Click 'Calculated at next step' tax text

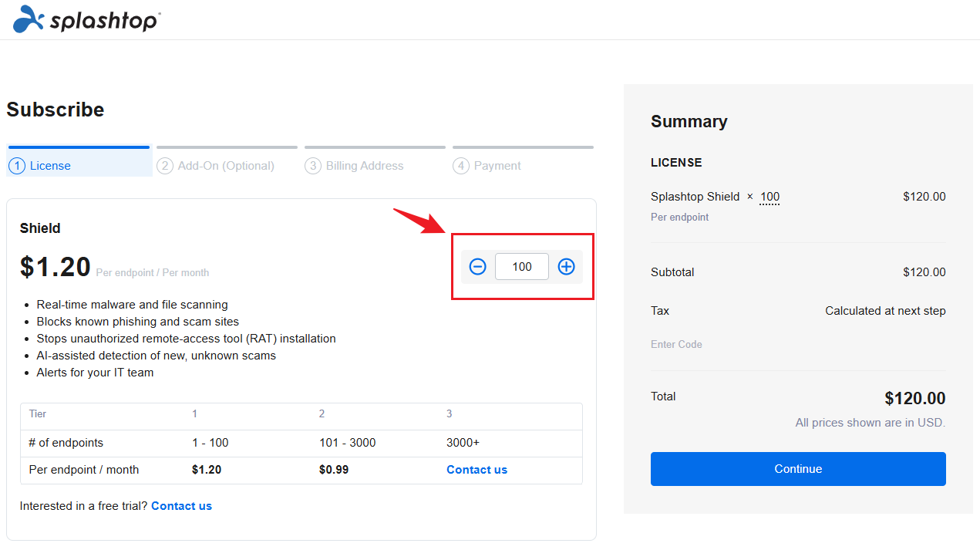[885, 311]
